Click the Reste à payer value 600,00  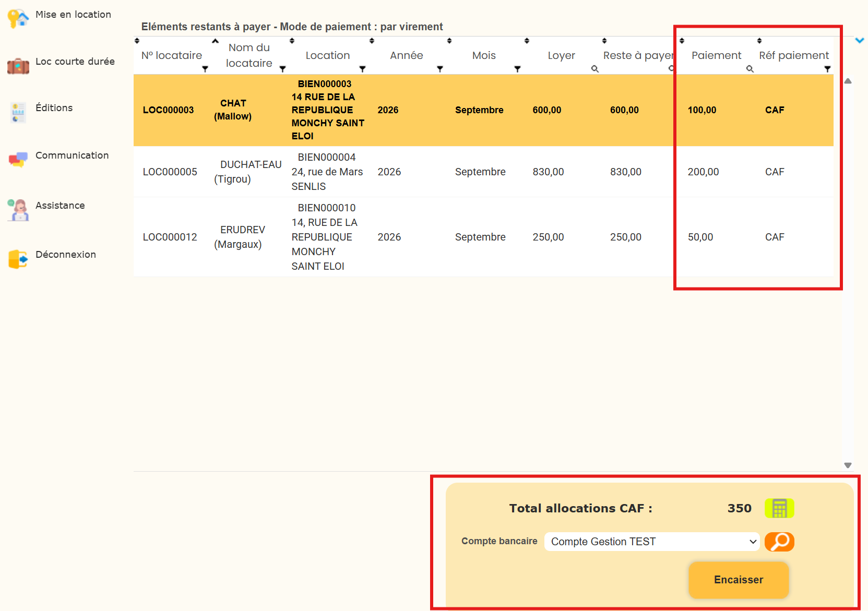tap(624, 110)
